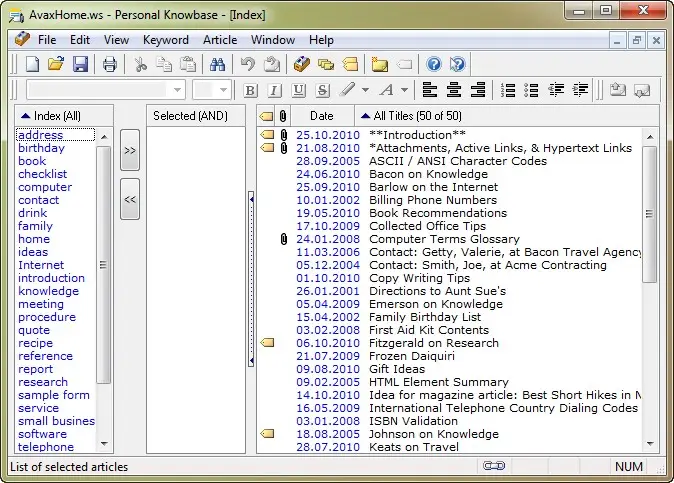This screenshot has width=674, height=483.
Task: Click the Cut scissors icon
Action: pos(141,65)
